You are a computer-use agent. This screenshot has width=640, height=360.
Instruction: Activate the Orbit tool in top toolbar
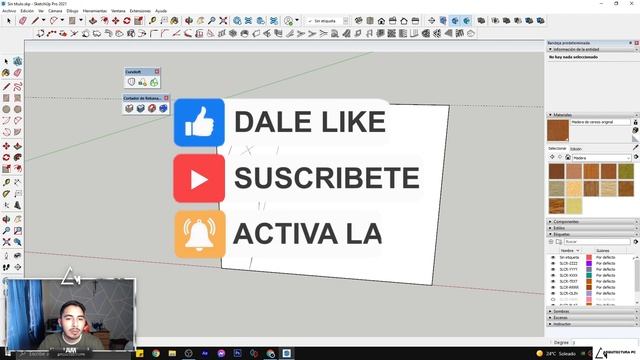pyautogui.click(x=189, y=20)
